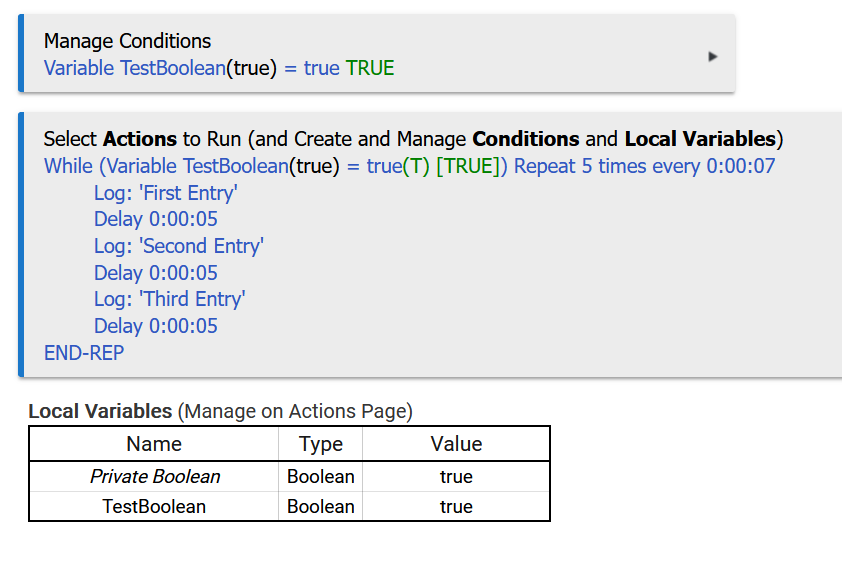Select the Delay after First Entry log
Image resolution: width=842 pixels, height=563 pixels.
click(x=155, y=219)
